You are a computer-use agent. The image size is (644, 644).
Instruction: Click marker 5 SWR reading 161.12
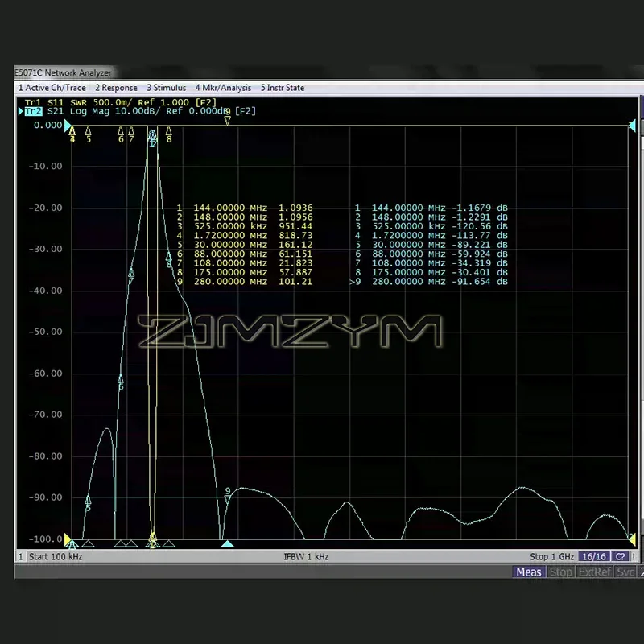point(295,245)
